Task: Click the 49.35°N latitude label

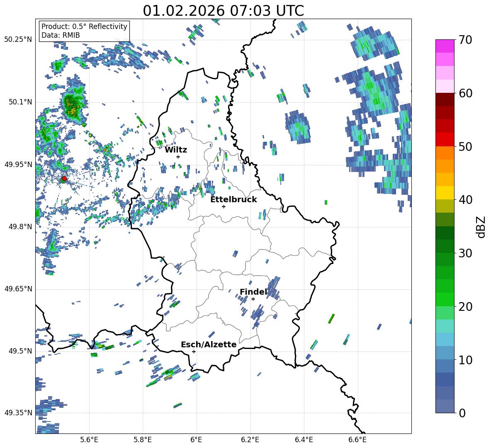Action: point(18,413)
